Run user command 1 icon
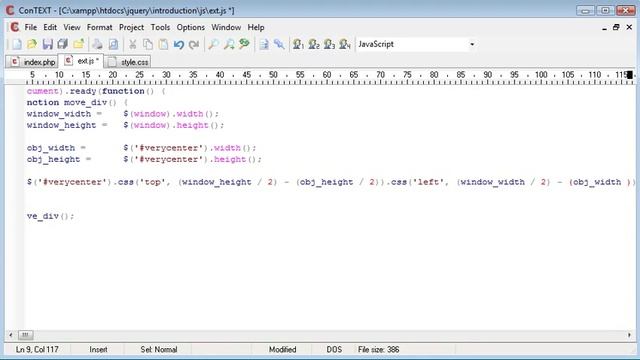Image resolution: width=640 pixels, height=360 pixels. click(x=298, y=44)
